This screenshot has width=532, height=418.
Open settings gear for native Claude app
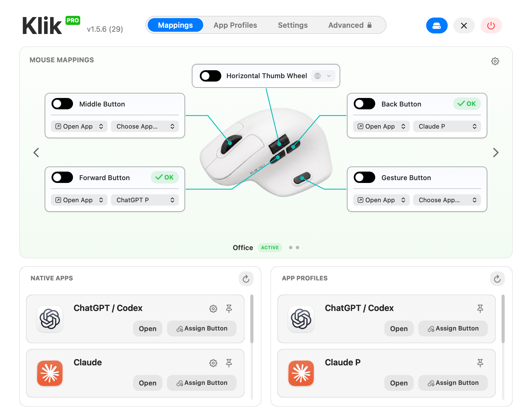click(x=213, y=363)
